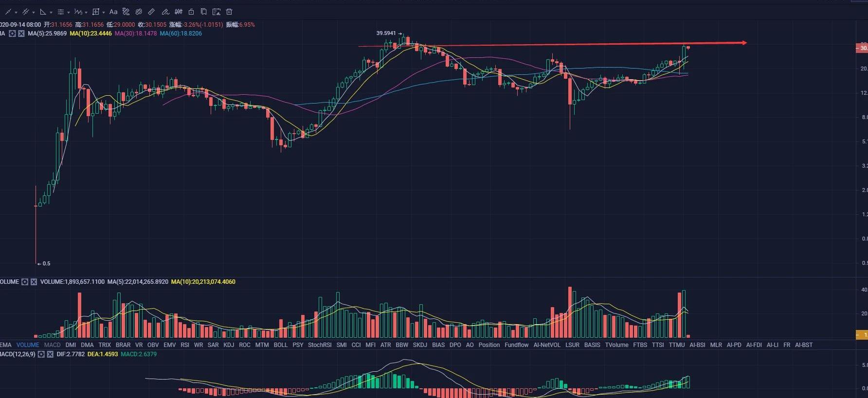Viewport: 868px width, 398px height.
Task: Click the lock drawings icon
Action: coord(191,12)
